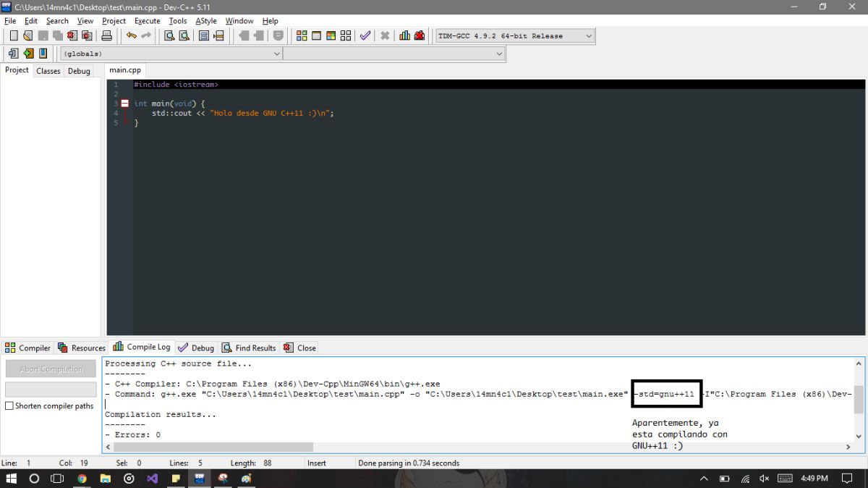Open the TDM-GCC 4.9.2 compiler dropdown
This screenshot has height=488, width=868.
pyautogui.click(x=515, y=35)
